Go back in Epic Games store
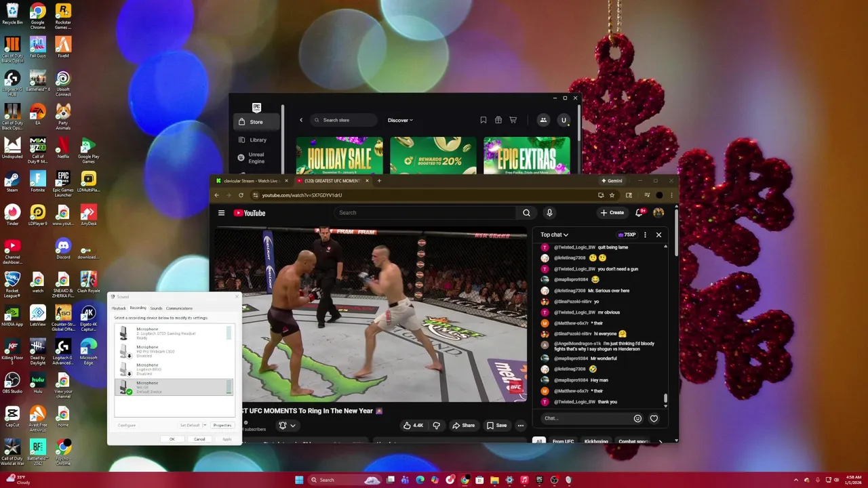Viewport: 868px width, 488px height. click(301, 120)
